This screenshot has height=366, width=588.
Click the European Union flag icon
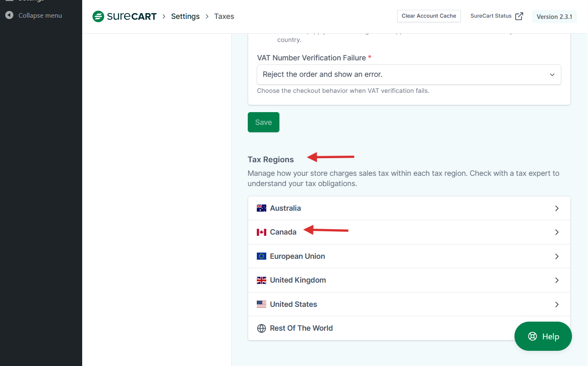pos(261,256)
